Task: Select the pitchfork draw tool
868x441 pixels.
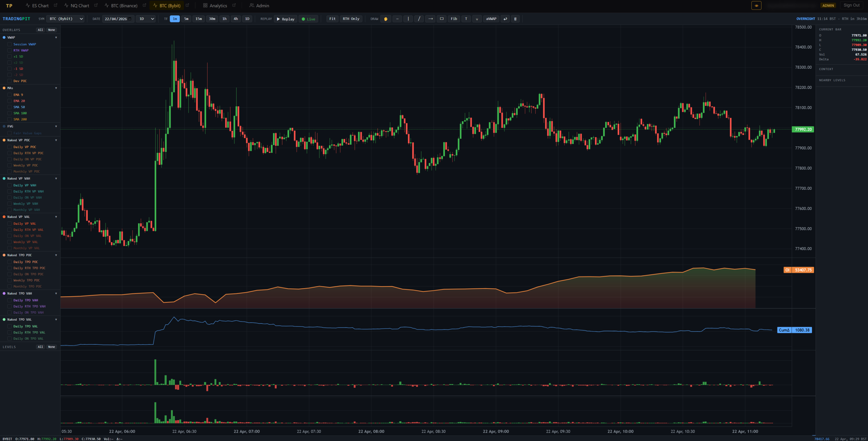Action: (477, 19)
